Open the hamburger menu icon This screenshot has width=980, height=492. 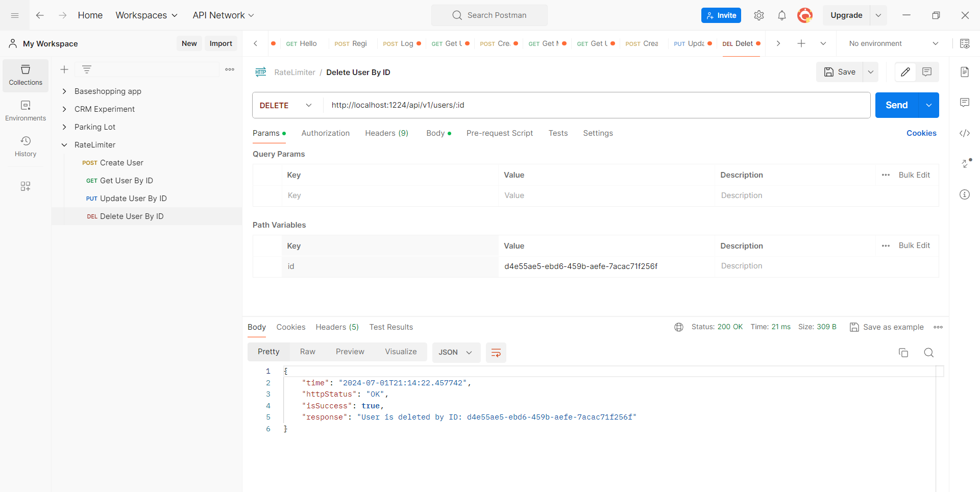point(15,15)
